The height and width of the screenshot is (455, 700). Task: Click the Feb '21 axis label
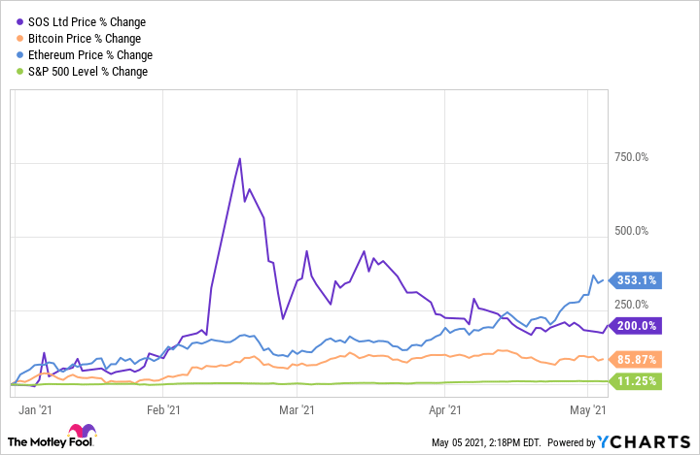(162, 408)
